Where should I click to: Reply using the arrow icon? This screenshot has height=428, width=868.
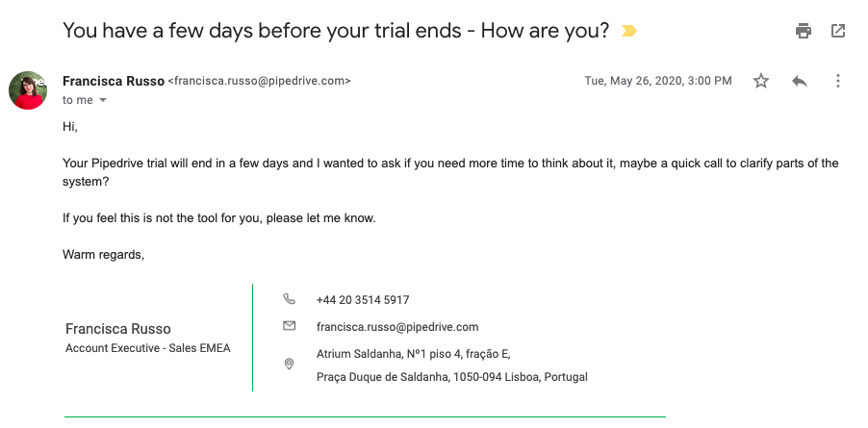pos(800,82)
